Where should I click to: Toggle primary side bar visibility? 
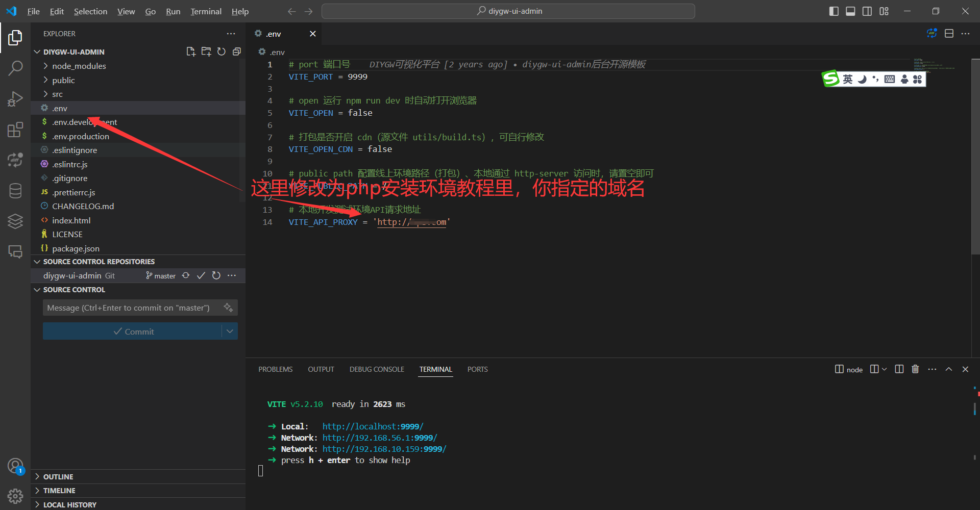pyautogui.click(x=834, y=11)
